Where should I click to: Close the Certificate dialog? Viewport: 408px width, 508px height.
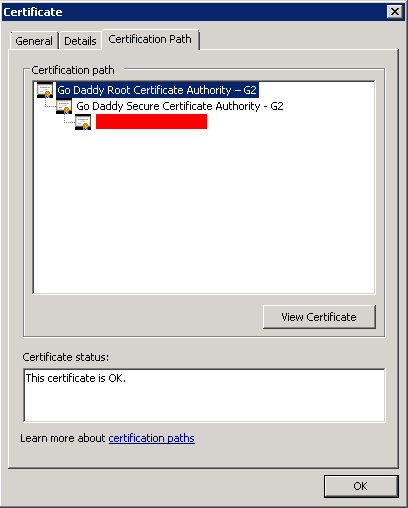point(395,12)
